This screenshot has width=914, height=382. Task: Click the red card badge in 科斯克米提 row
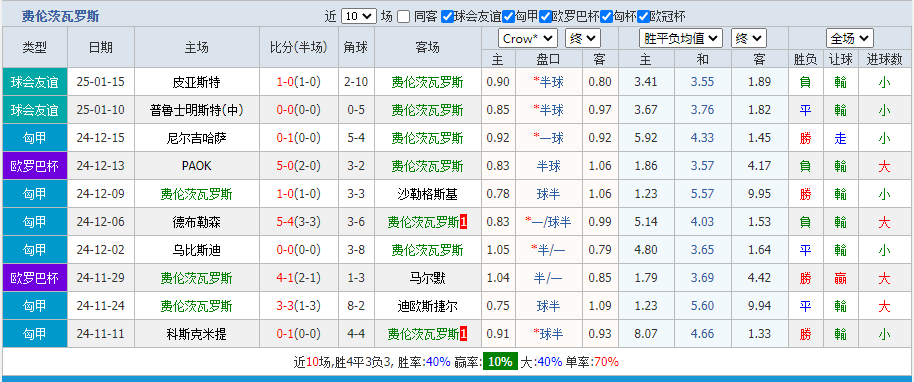click(x=464, y=334)
